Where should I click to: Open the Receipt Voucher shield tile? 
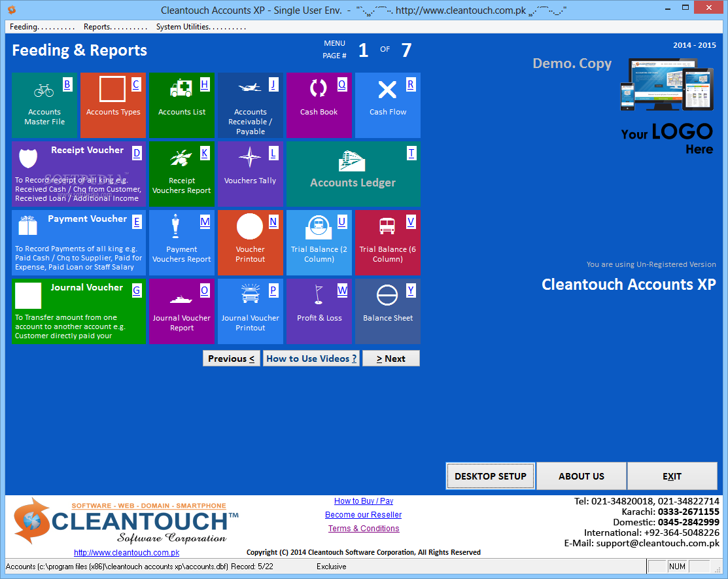click(78, 173)
